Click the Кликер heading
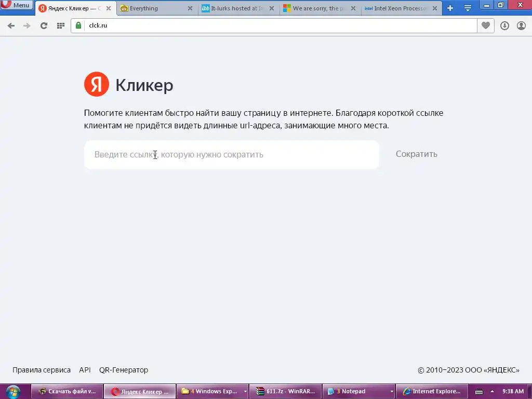532x399 pixels. pyautogui.click(x=144, y=85)
